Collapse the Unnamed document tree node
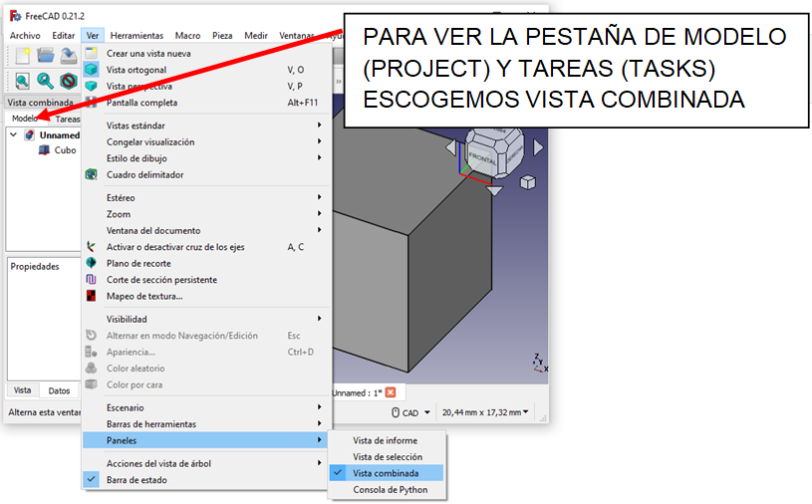The image size is (812, 504). coord(13,135)
